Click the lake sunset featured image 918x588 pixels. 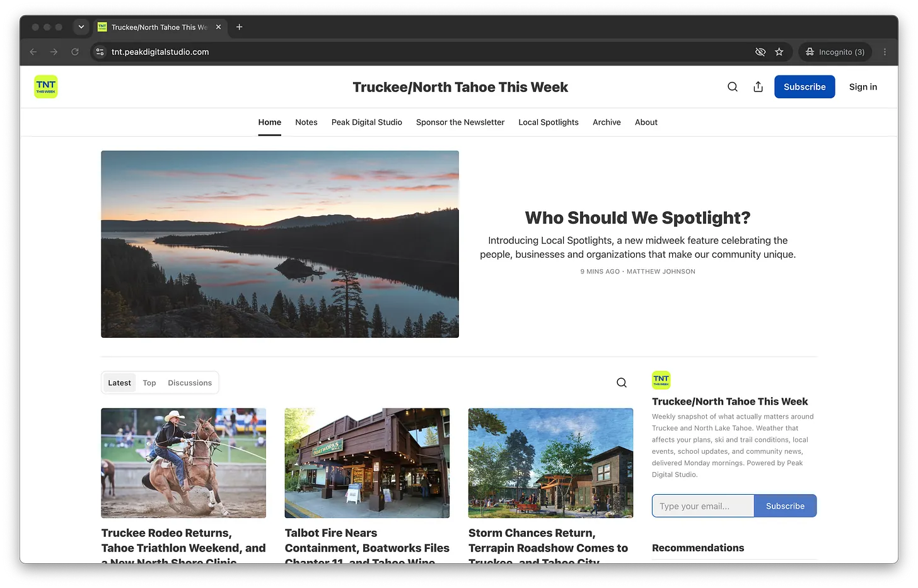280,244
